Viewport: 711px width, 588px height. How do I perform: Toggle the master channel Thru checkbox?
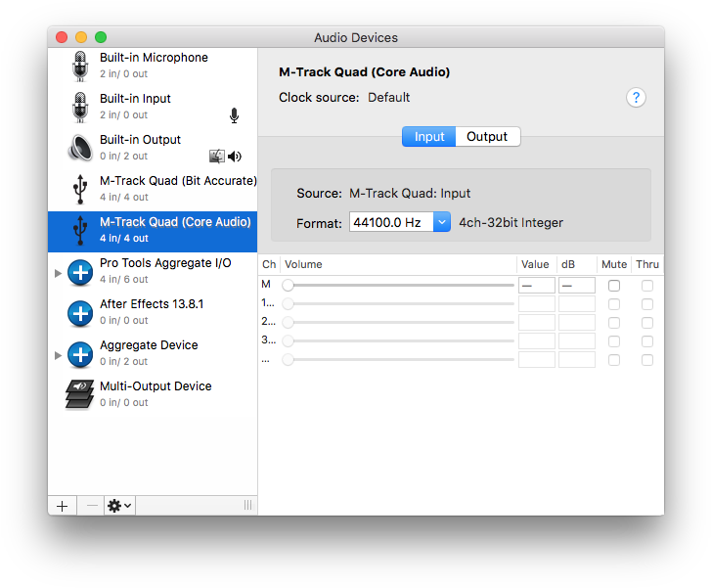click(646, 286)
